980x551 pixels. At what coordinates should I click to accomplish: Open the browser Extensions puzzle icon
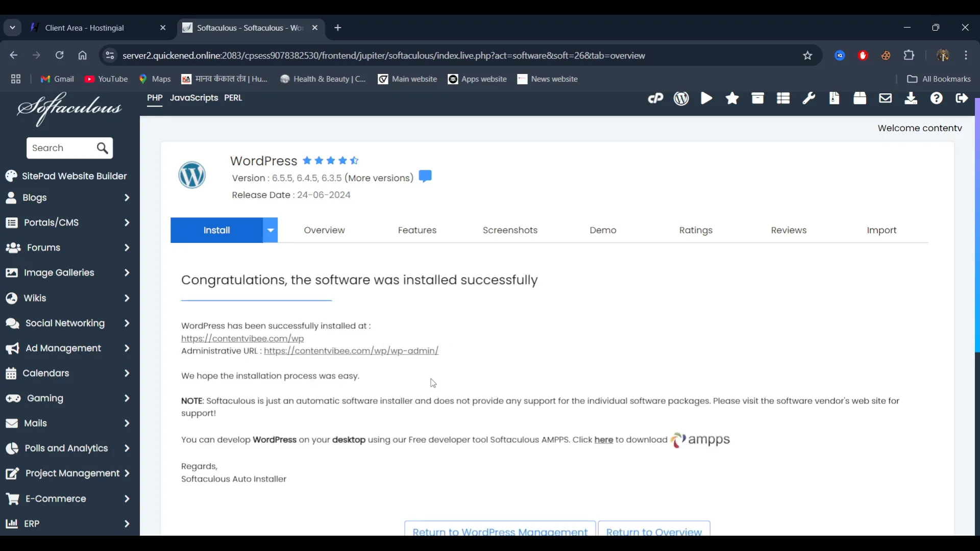coord(909,56)
